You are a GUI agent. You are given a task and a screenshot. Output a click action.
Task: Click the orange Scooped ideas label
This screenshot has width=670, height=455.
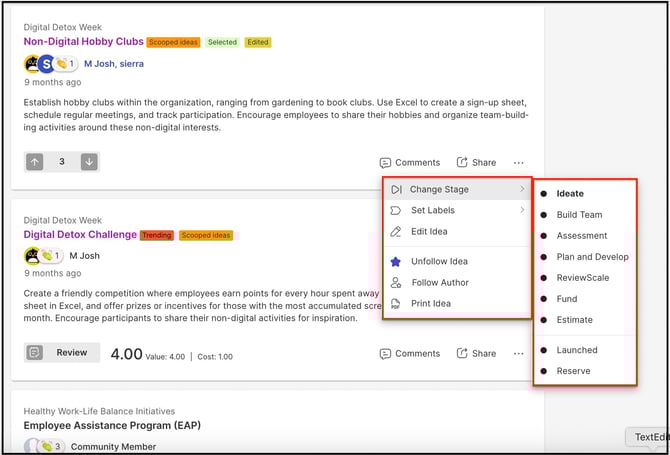(x=173, y=42)
